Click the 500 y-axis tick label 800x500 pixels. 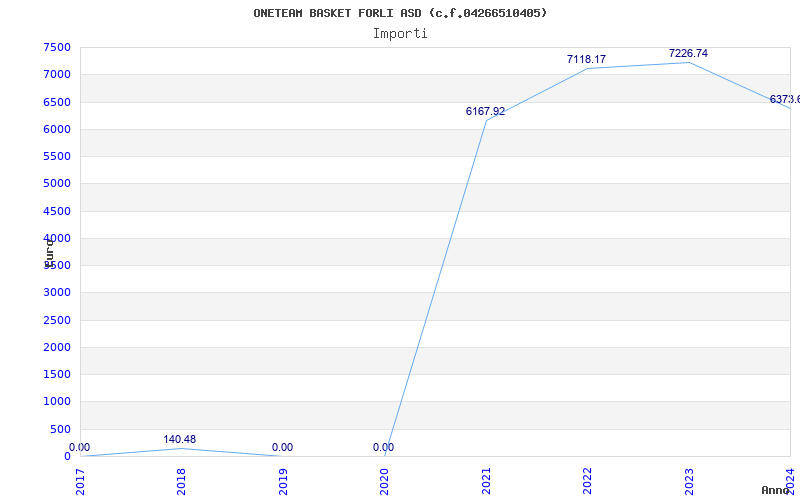click(x=60, y=430)
